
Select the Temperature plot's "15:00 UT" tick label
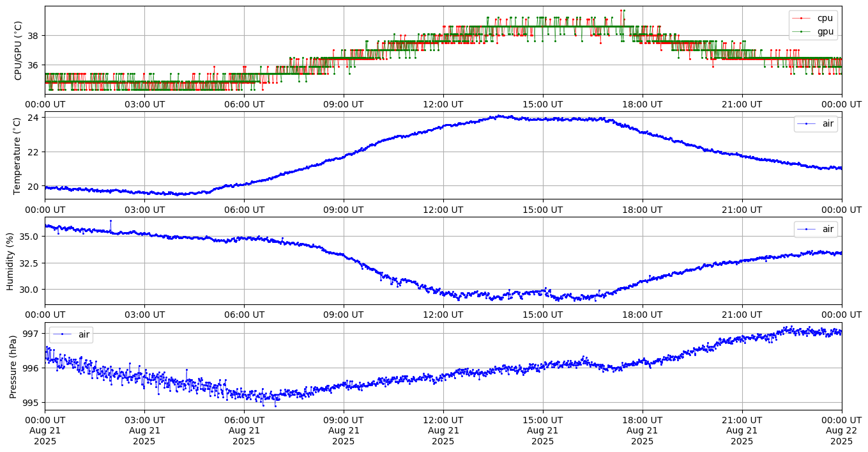click(x=543, y=210)
